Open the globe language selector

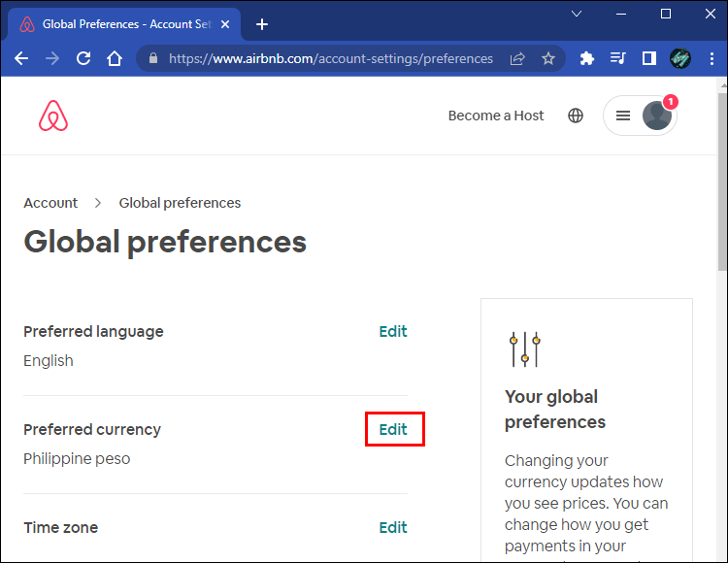click(x=576, y=116)
